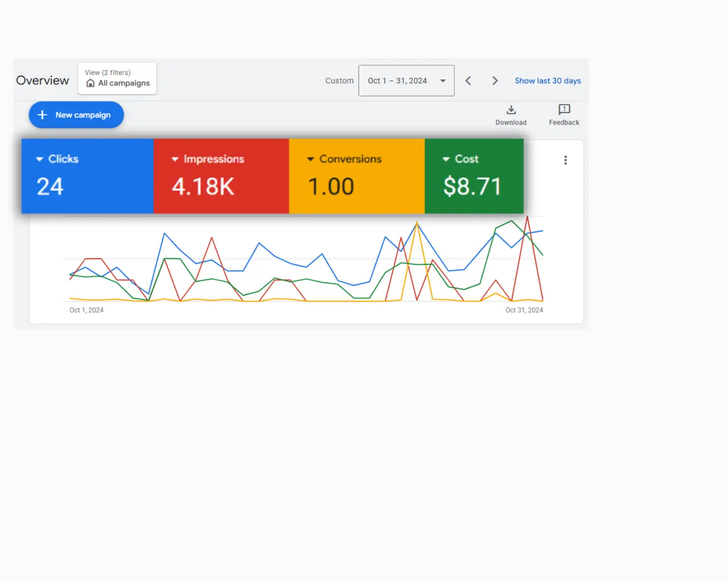Image resolution: width=728 pixels, height=582 pixels.
Task: Open the View (2 filters) All campaigns selector
Action: [116, 79]
